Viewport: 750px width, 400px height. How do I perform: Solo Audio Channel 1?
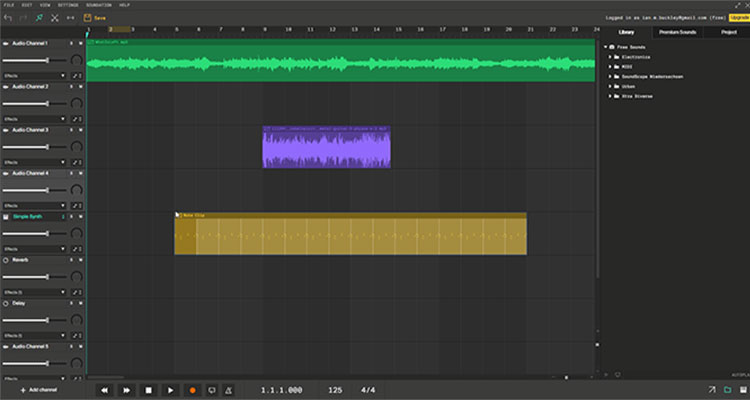click(x=71, y=44)
